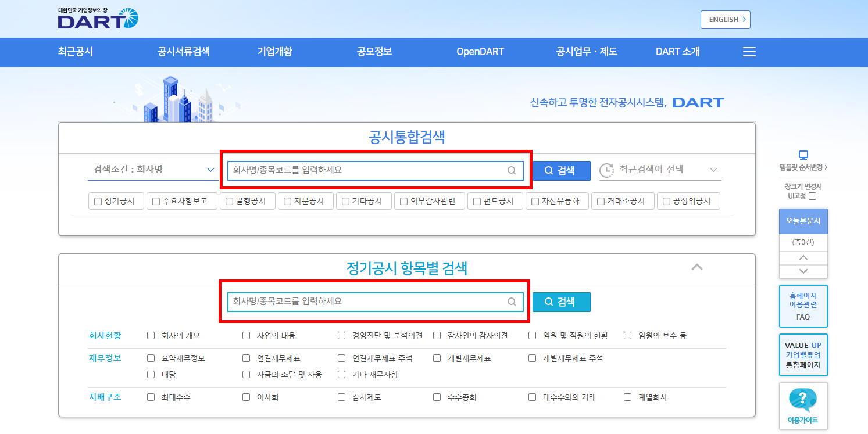Open the OpenDART menu item
Image resolution: width=868 pixels, height=434 pixels.
coord(480,52)
